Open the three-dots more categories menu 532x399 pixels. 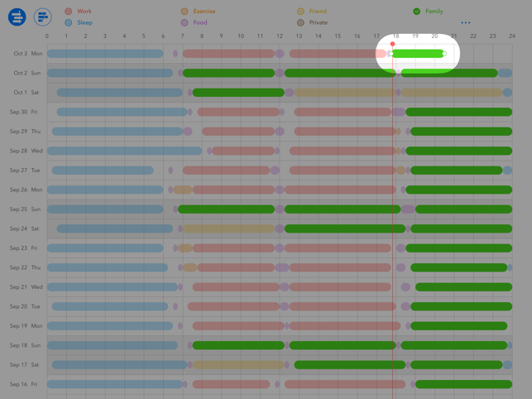tap(465, 23)
